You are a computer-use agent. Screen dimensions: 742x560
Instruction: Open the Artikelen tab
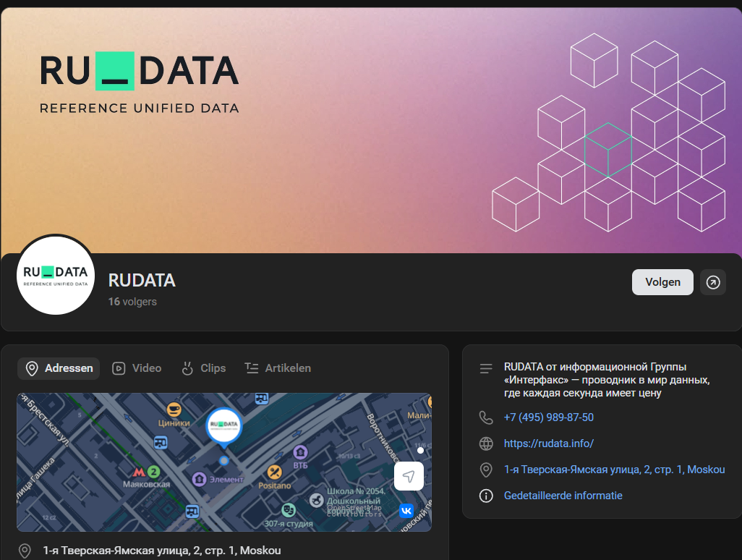tap(278, 368)
